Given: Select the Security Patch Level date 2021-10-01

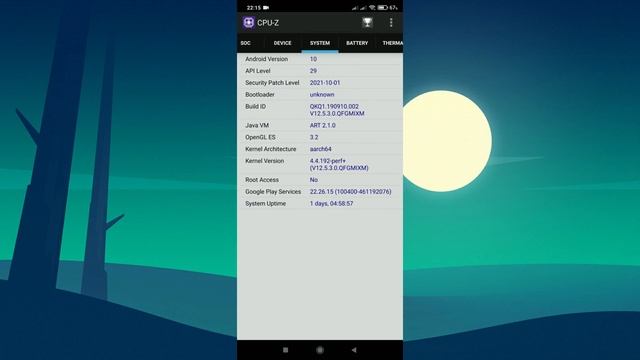Looking at the screenshot, I should point(325,83).
